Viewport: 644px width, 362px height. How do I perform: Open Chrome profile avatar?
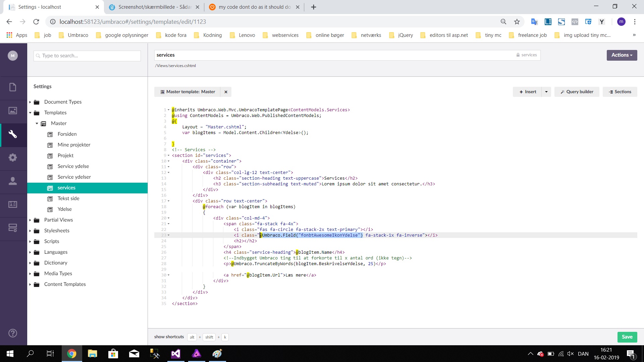pos(621,22)
